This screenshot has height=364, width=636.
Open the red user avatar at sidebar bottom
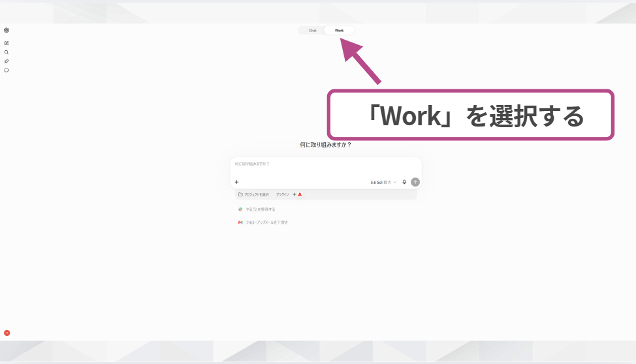point(7,333)
